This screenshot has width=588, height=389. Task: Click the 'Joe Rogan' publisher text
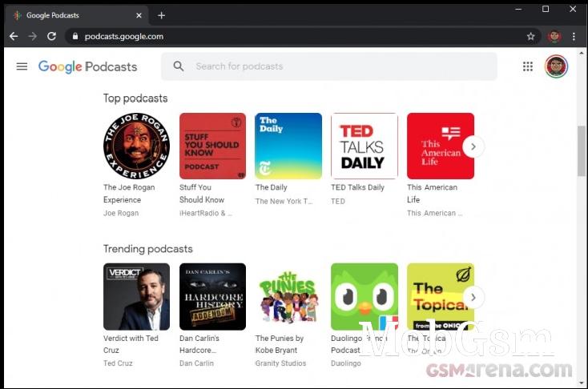pos(121,213)
